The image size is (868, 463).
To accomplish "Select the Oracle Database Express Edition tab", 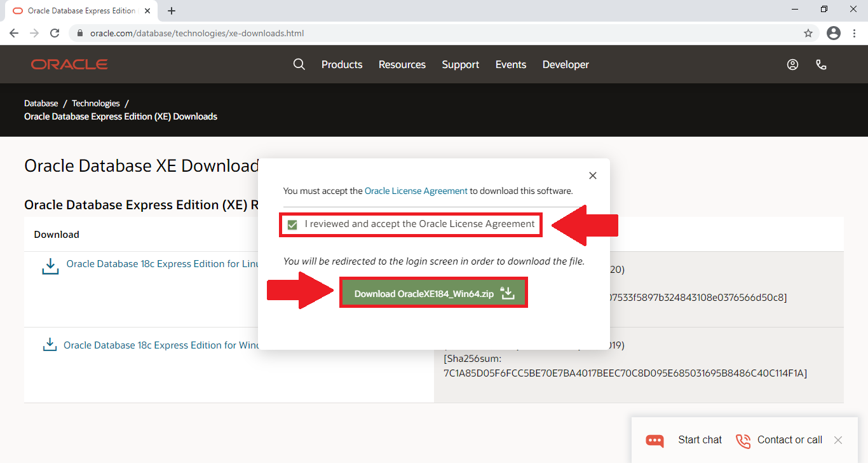I will coord(81,11).
